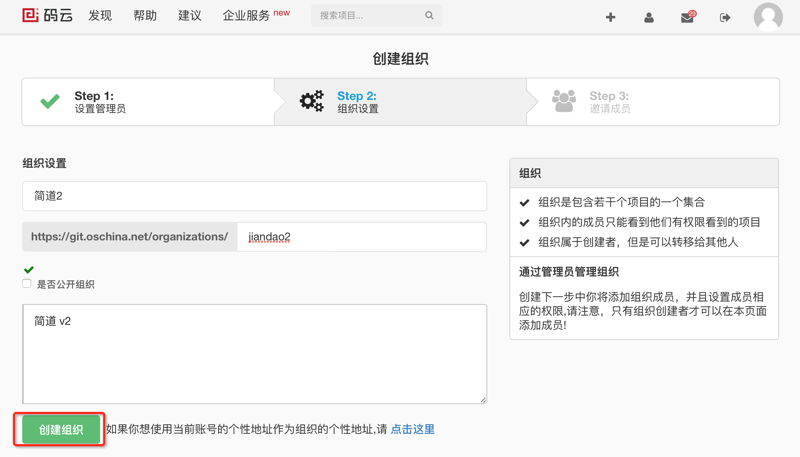Open the user profile icon in navbar
This screenshot has width=800, height=457.
[x=649, y=17]
